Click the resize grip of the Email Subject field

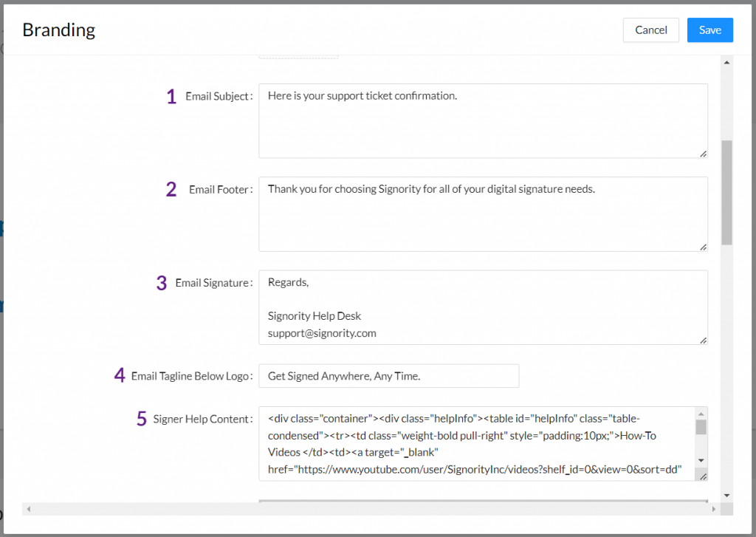(703, 153)
